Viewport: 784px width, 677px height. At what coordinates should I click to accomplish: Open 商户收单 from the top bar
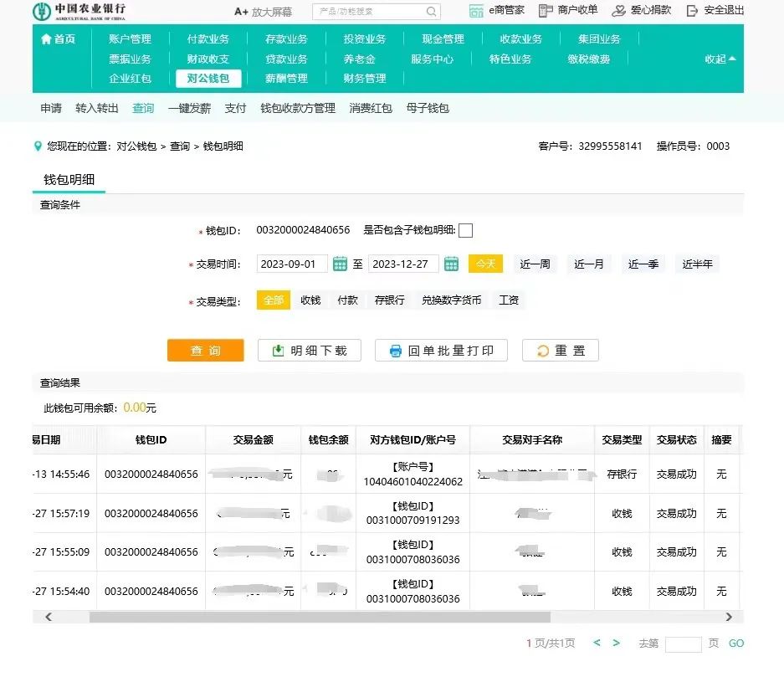[568, 11]
